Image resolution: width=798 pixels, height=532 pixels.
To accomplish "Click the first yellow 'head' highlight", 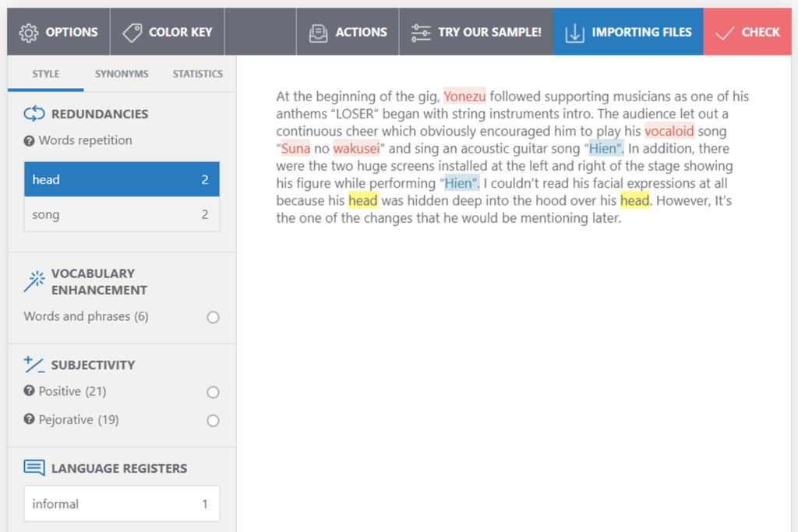I will pos(363,200).
